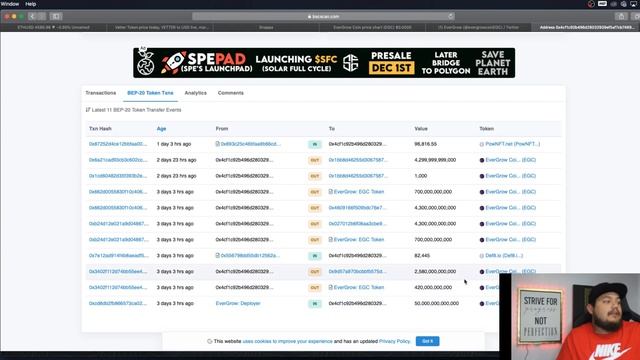
Task: Select the 98,816.55 value cell
Action: (425, 144)
